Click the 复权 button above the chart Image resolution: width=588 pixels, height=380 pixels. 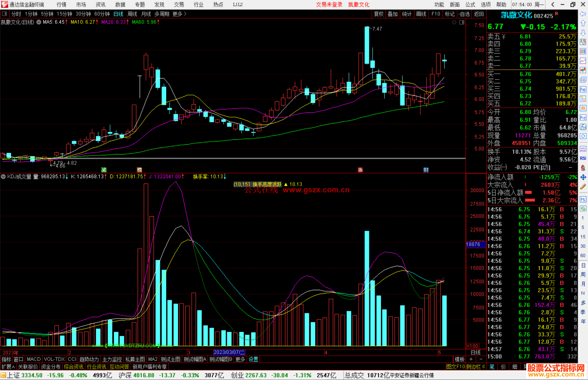click(x=378, y=14)
